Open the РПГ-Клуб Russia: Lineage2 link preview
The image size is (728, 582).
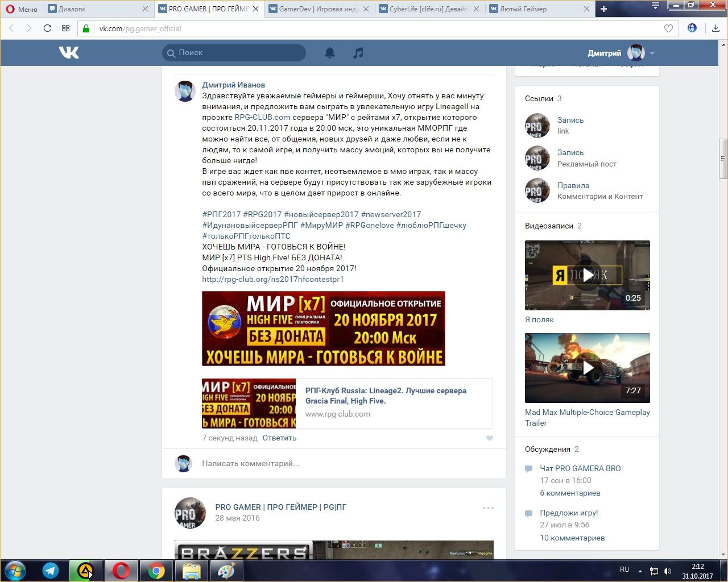pyautogui.click(x=347, y=403)
